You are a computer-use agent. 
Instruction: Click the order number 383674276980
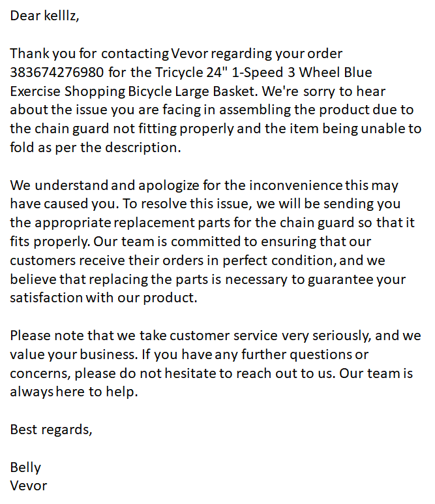[57, 72]
